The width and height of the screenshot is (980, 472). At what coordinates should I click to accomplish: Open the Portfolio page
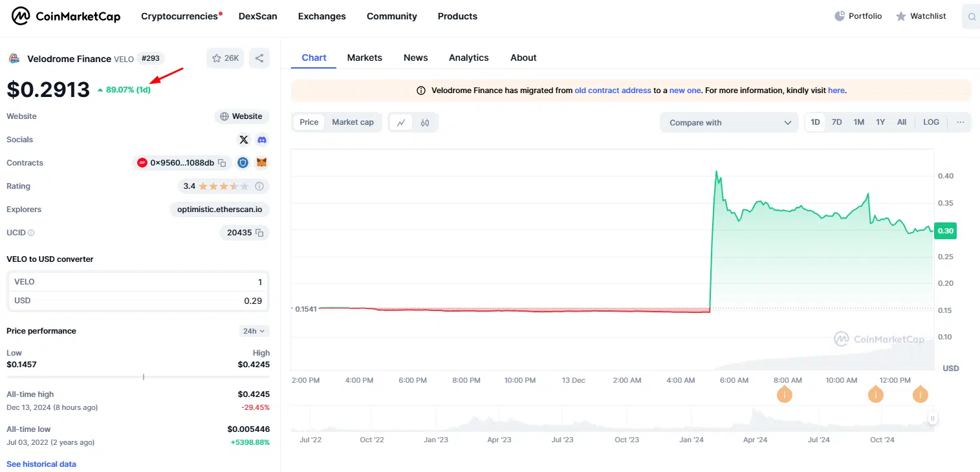858,16
